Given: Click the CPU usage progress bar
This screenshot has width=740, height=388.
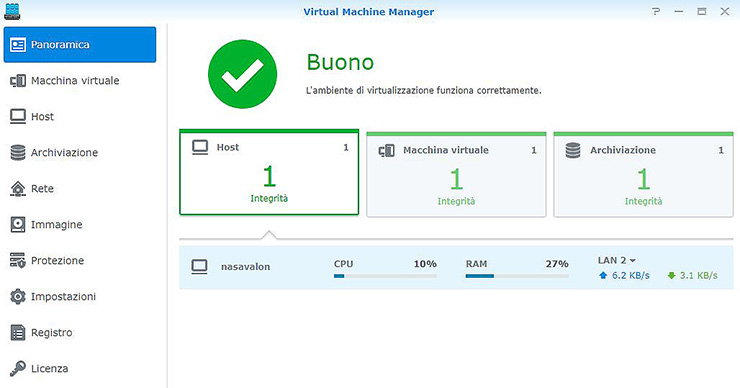Looking at the screenshot, I should pyautogui.click(x=385, y=276).
